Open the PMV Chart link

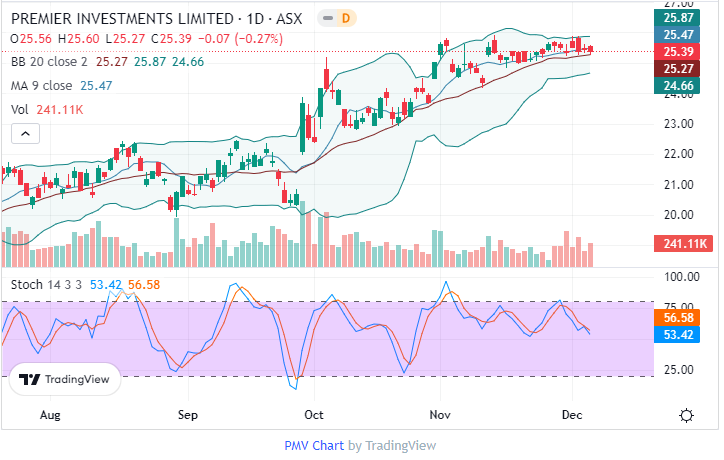315,445
